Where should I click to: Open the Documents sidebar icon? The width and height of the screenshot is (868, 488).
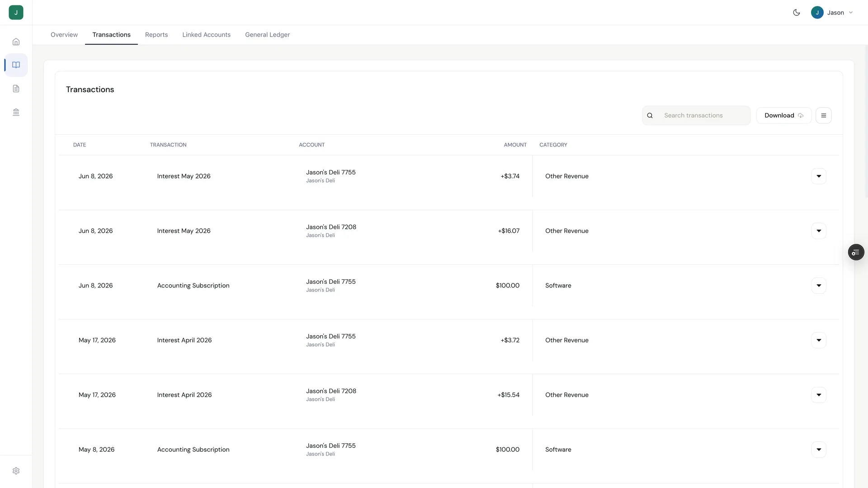16,89
